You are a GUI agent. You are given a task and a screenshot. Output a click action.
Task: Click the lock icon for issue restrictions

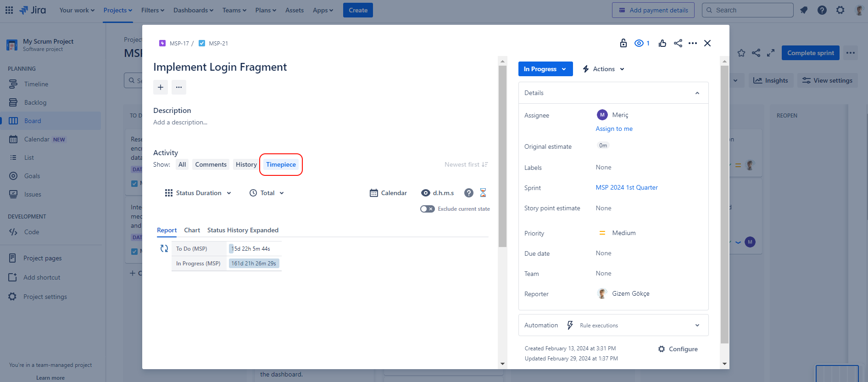[623, 43]
